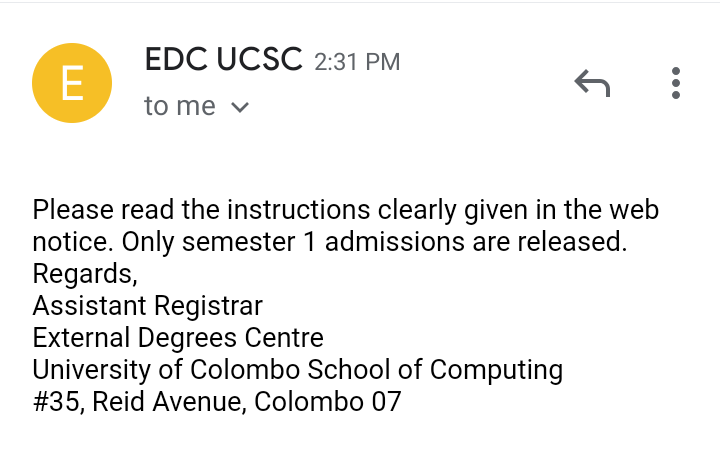Viewport: 720px width, 476px height.
Task: Select the sentence 'Only semester 1 admissions are released'
Action: click(374, 242)
